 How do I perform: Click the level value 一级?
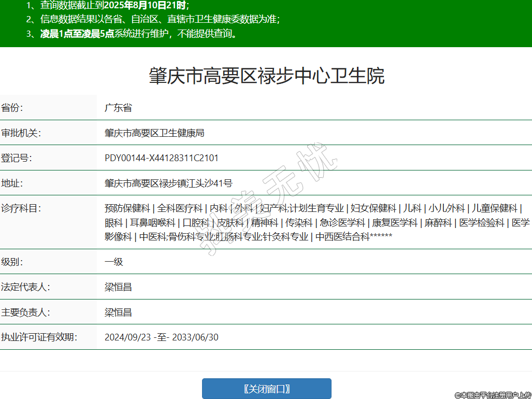click(114, 262)
